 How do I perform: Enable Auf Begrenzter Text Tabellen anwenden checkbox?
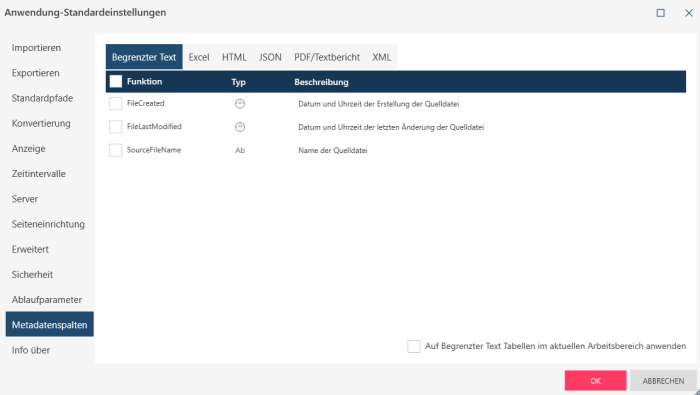coord(414,346)
